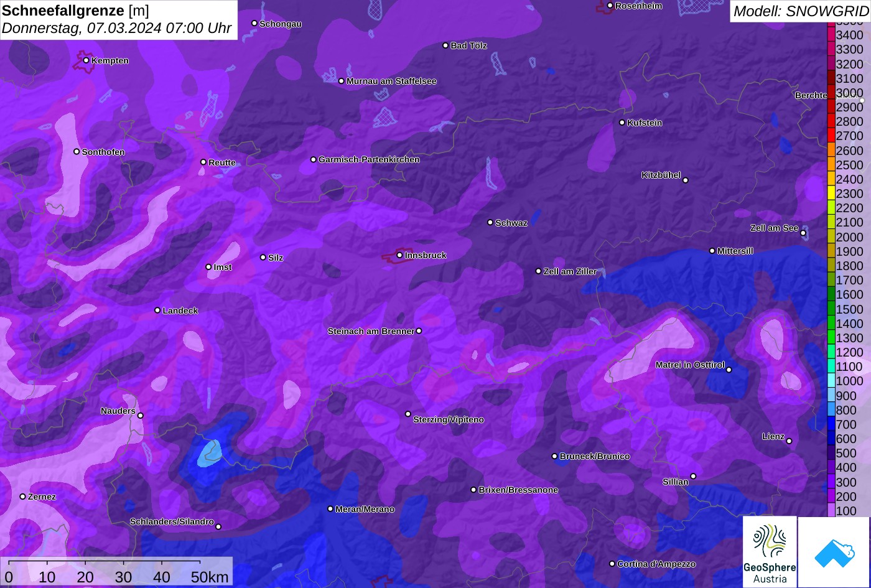Click the Innsbruck city marker dot

[x=399, y=255]
